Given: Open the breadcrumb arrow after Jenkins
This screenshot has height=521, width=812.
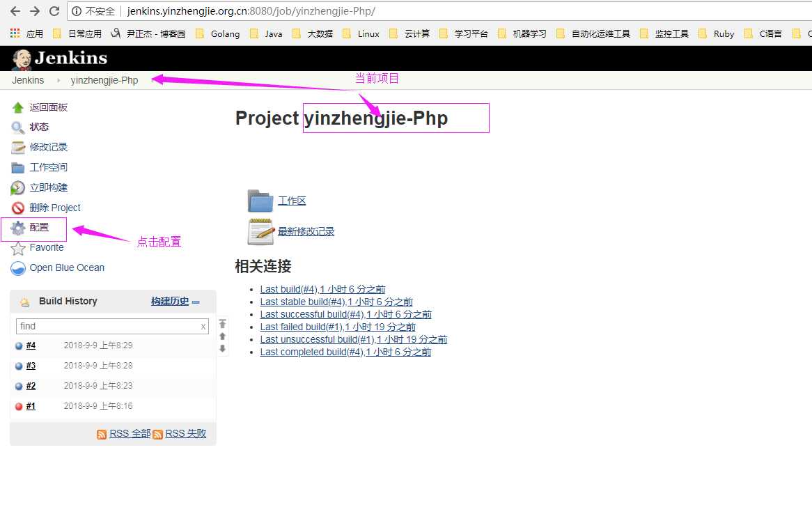Looking at the screenshot, I should 58,80.
